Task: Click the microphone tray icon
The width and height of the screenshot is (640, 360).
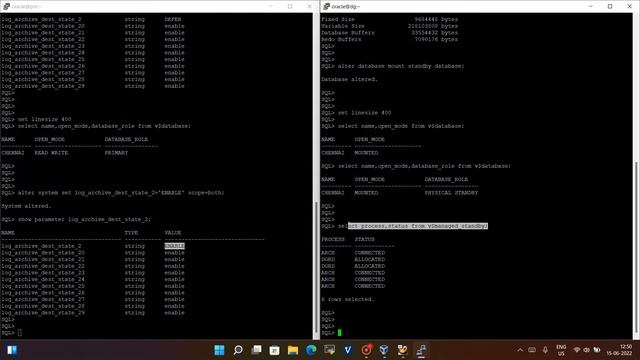Action: 545,350
